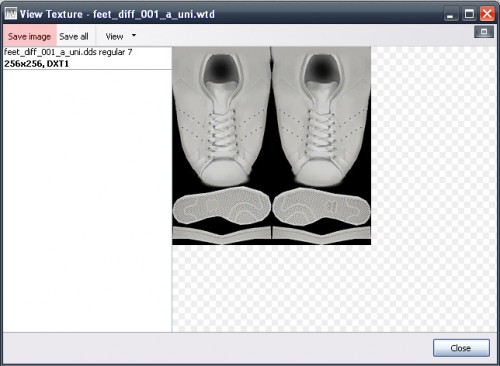Open the View dropdown menu
The image size is (500, 366).
pyautogui.click(x=114, y=36)
